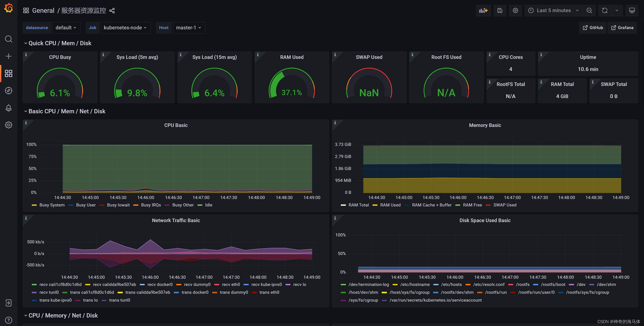Zoom out the time range

coord(589,11)
